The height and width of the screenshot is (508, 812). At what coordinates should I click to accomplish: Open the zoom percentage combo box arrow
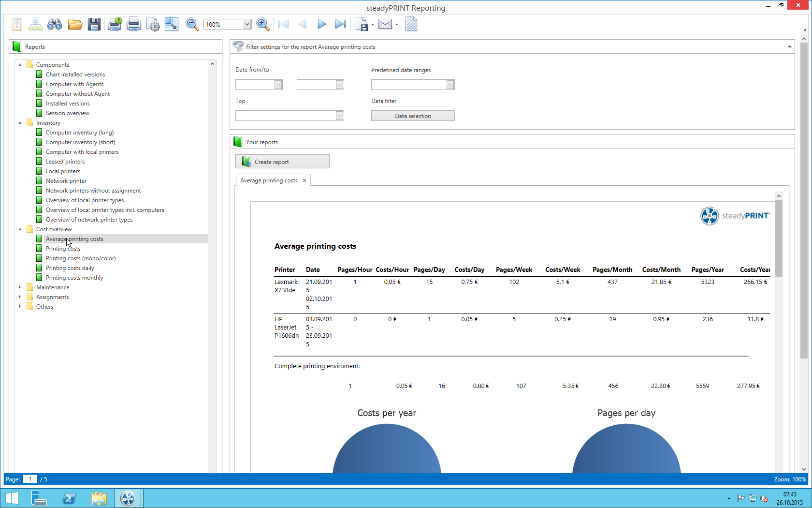point(247,24)
